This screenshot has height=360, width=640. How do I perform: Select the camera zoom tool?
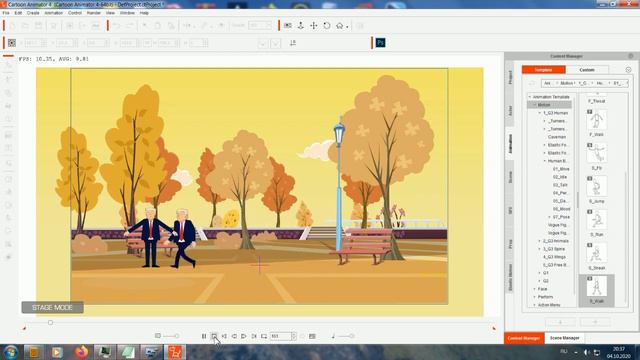click(x=301, y=26)
